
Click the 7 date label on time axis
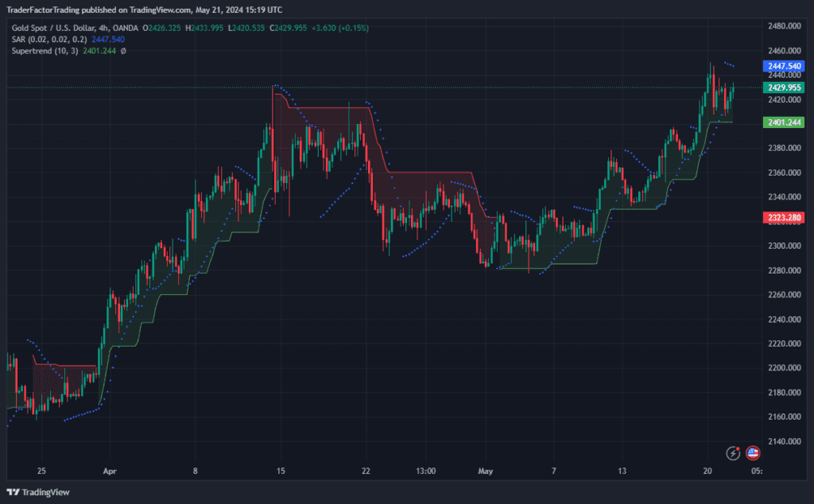pos(553,471)
